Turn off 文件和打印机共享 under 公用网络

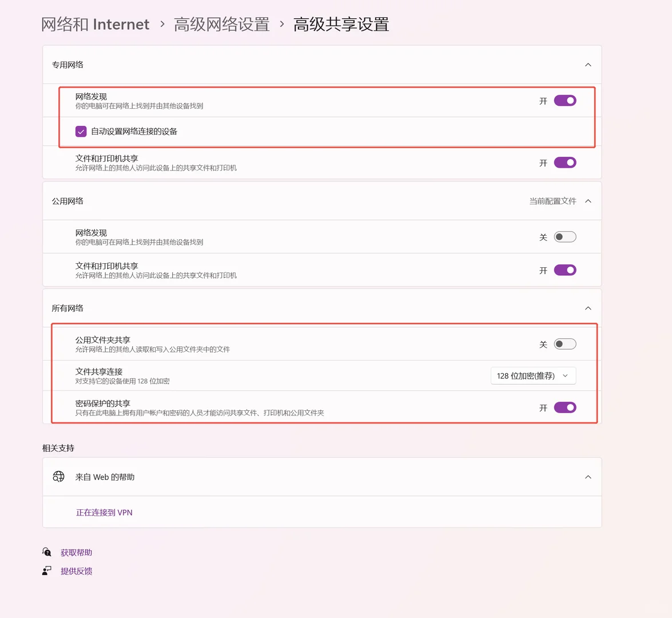click(564, 270)
